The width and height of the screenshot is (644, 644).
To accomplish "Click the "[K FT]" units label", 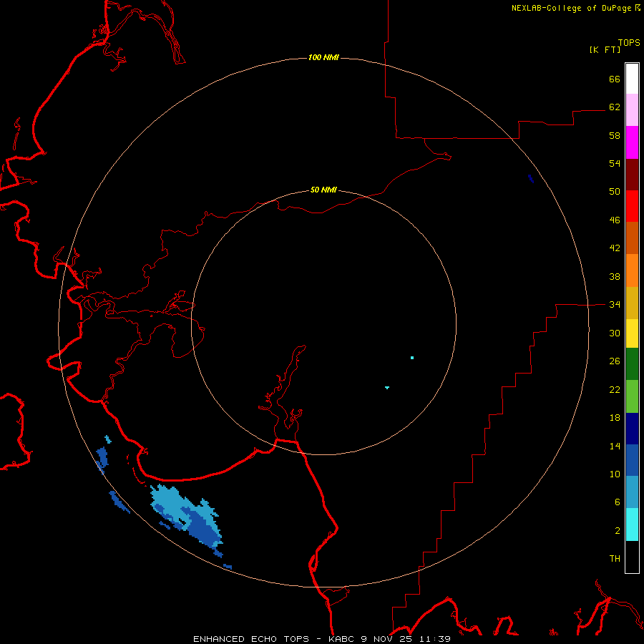I will pos(605,49).
